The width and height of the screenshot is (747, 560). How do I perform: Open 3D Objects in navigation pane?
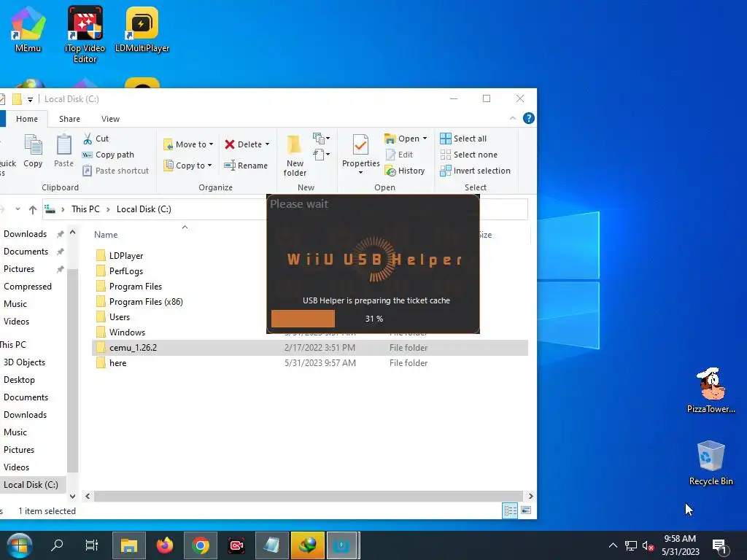pos(24,362)
